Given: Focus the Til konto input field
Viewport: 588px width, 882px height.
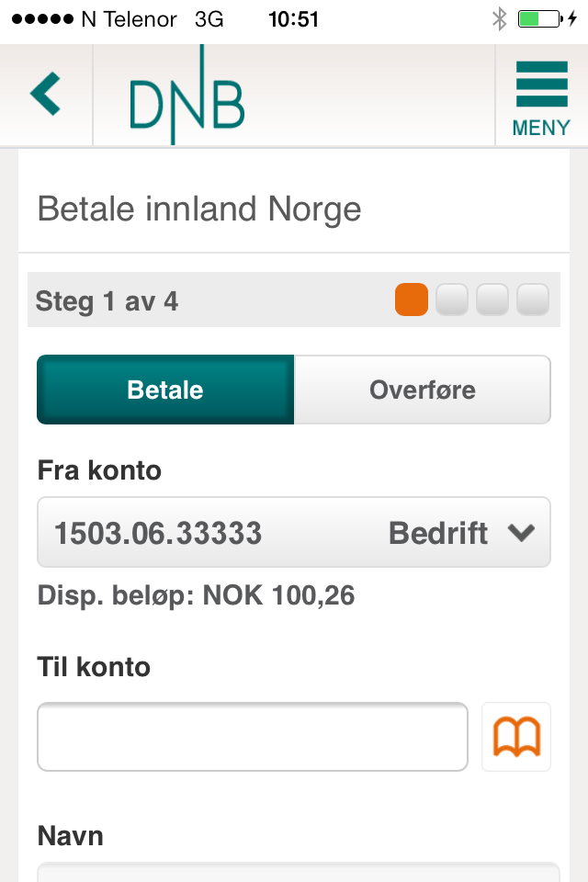Looking at the screenshot, I should (253, 737).
